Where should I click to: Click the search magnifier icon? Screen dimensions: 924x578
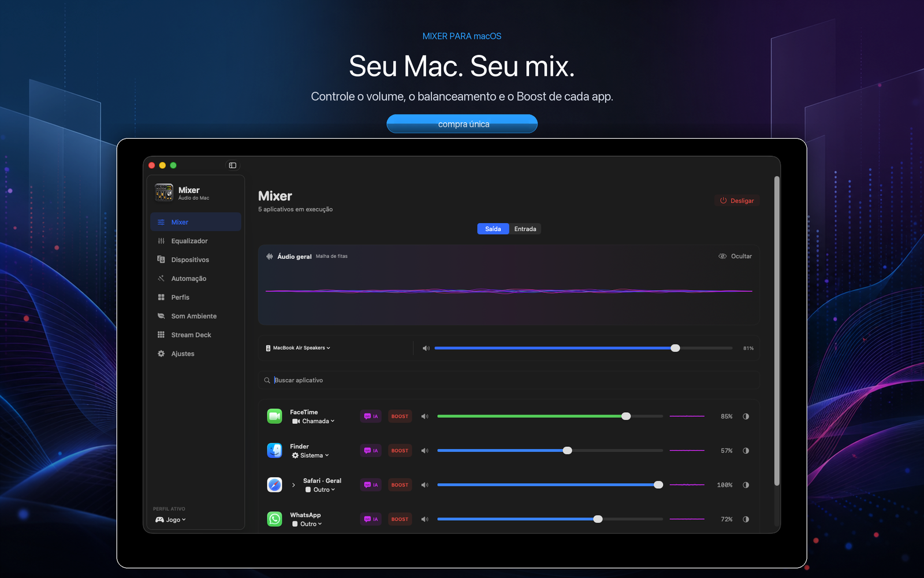(x=267, y=380)
